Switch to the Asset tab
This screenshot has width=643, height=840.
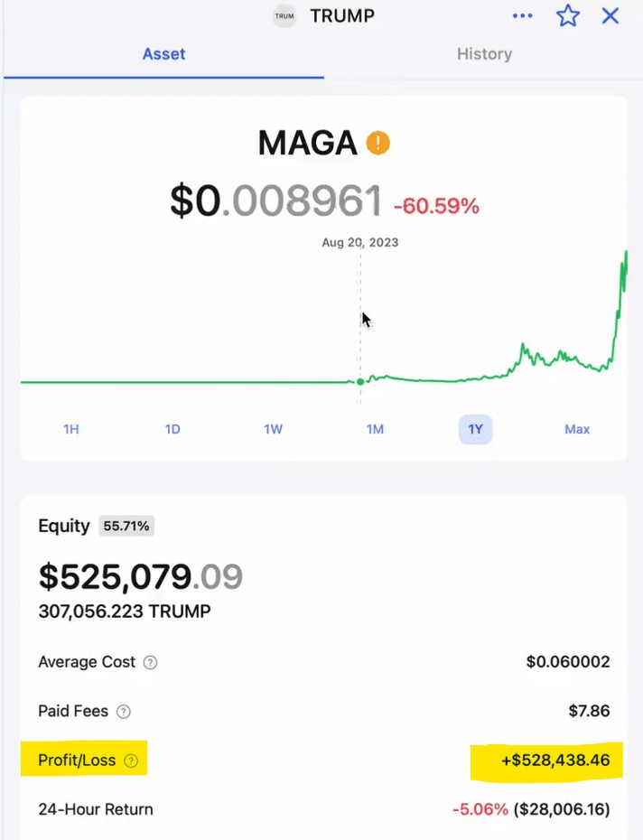pos(163,54)
